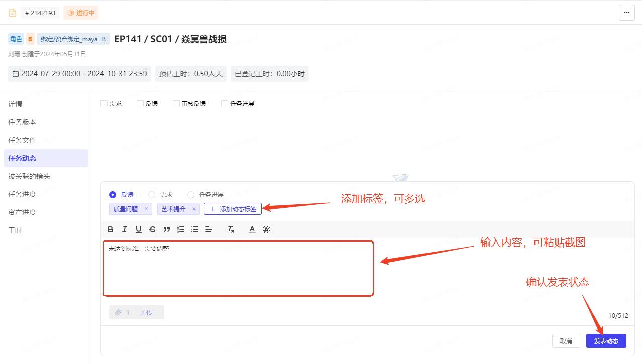The image size is (642, 364).
Task: Open the 资产进度 sidebar tab
Action: pyautogui.click(x=46, y=212)
